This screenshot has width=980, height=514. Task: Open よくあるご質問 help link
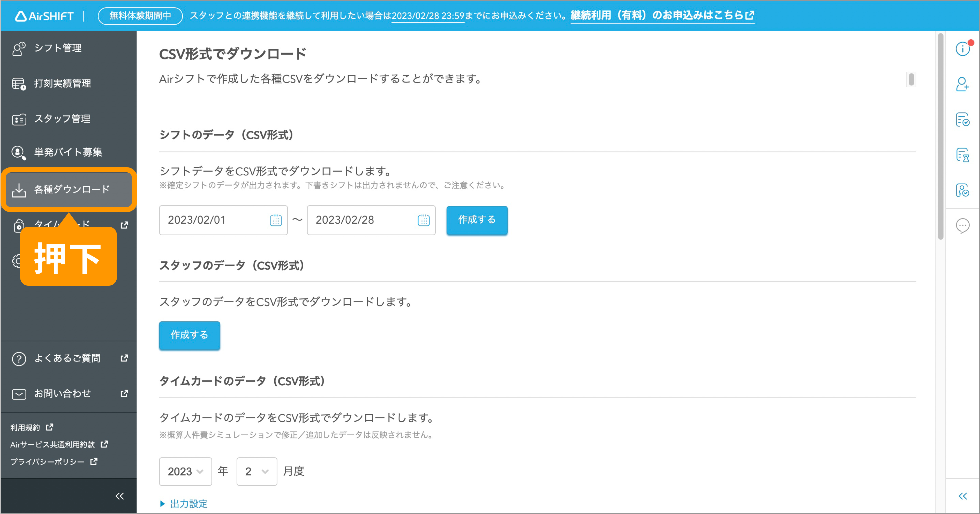[x=69, y=358]
